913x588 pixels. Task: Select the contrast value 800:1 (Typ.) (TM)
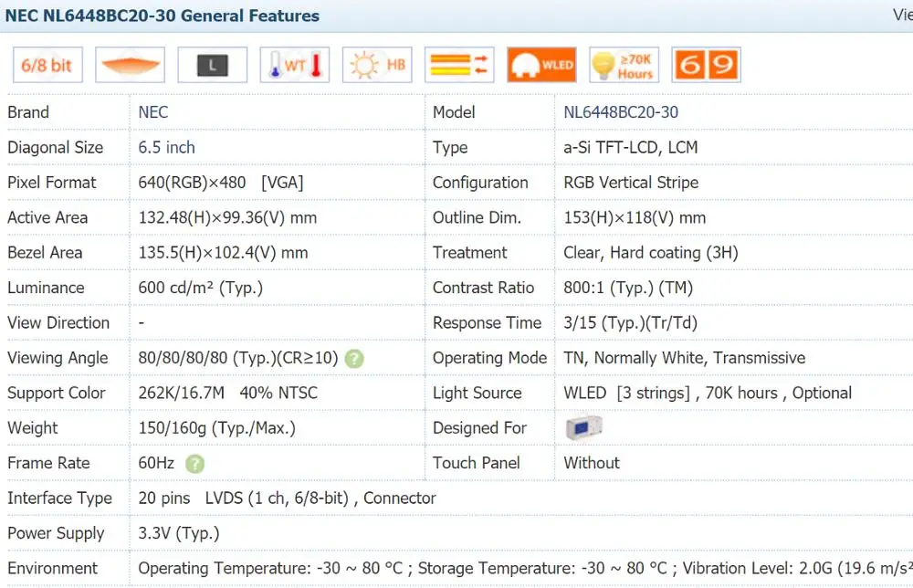628,288
